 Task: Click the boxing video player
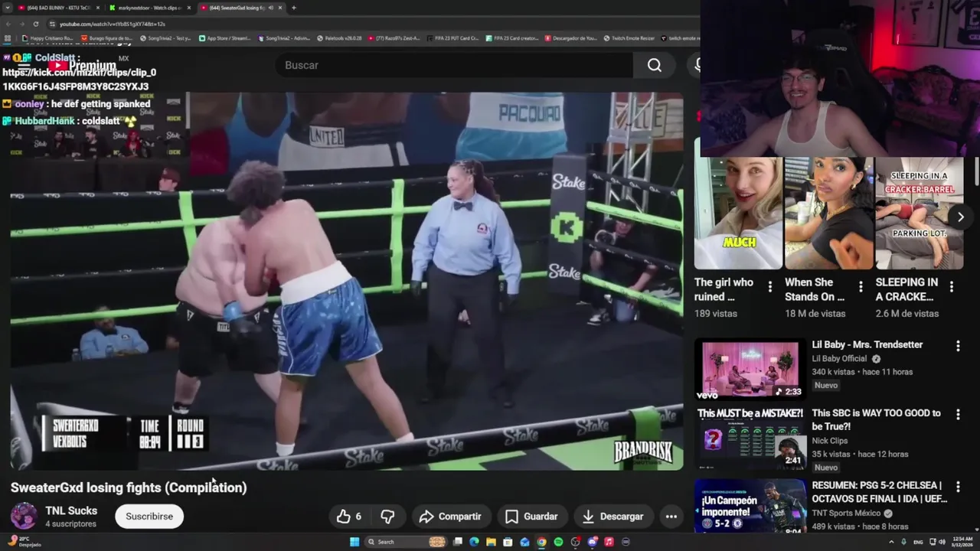coord(346,281)
